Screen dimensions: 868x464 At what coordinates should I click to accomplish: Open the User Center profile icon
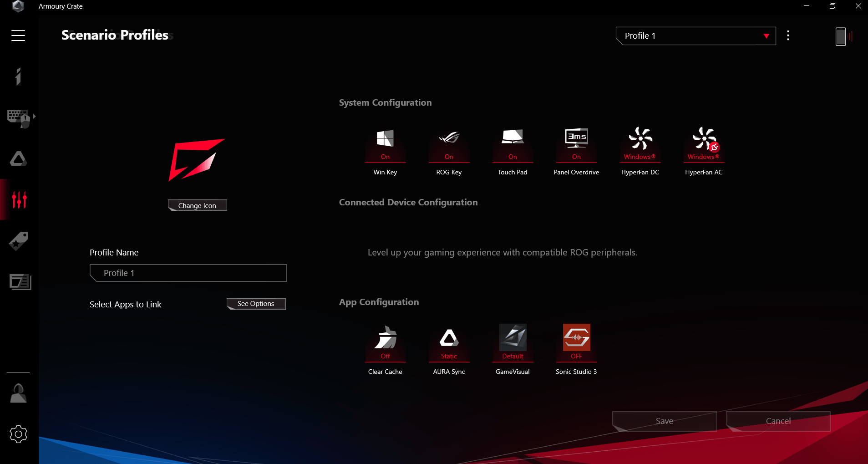click(18, 393)
